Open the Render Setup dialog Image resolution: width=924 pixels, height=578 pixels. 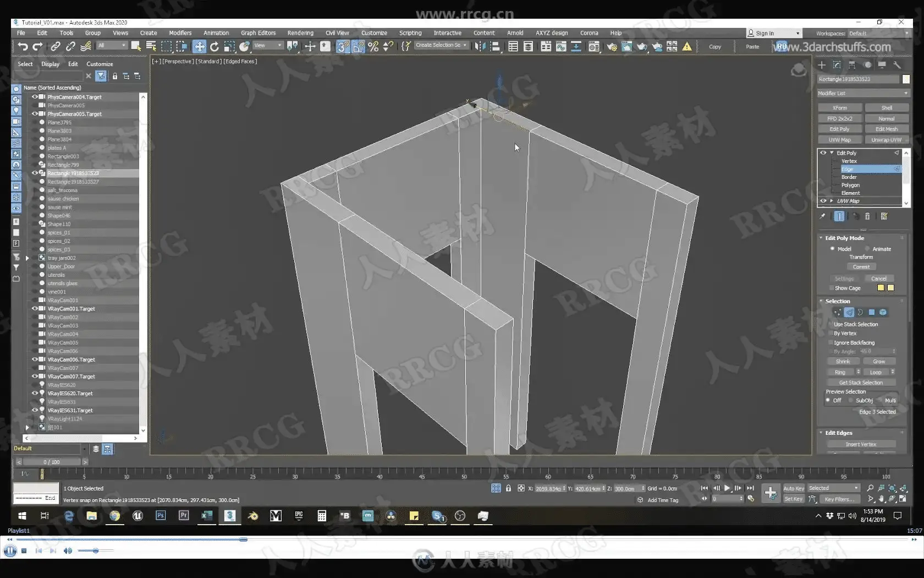[612, 47]
